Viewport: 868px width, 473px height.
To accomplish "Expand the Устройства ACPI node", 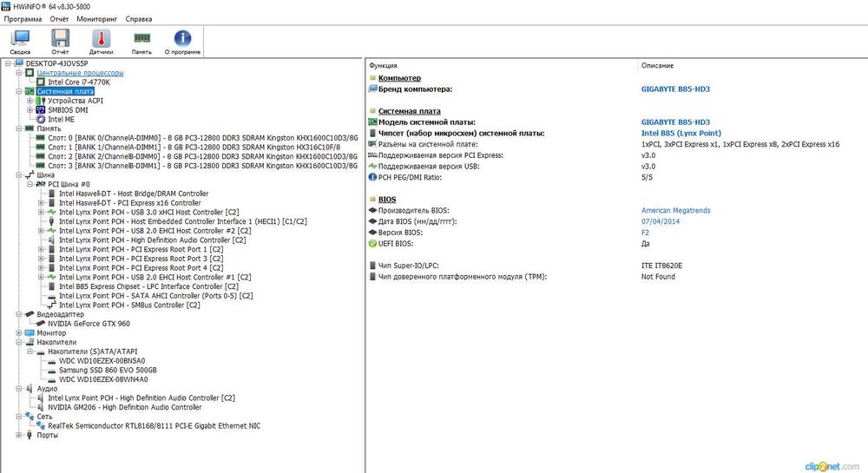I will tap(30, 101).
